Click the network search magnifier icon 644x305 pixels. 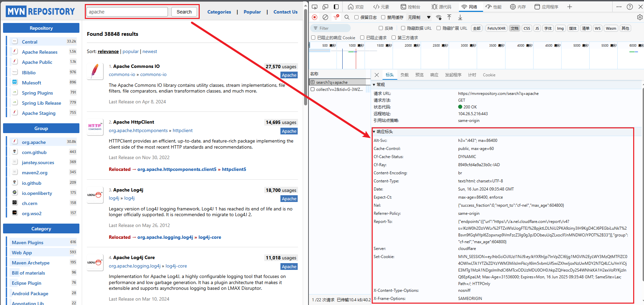coord(347,17)
